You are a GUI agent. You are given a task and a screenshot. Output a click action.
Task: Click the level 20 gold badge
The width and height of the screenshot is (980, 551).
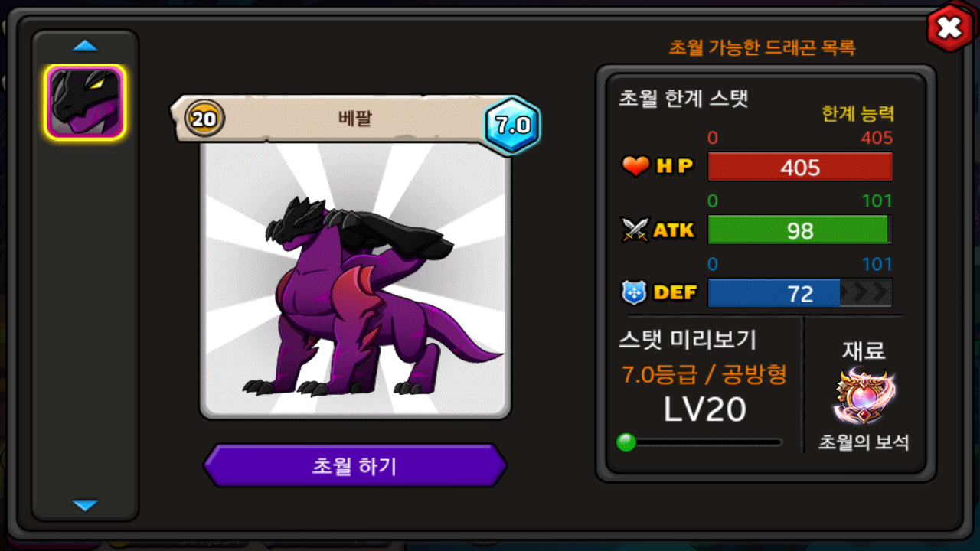205,119
